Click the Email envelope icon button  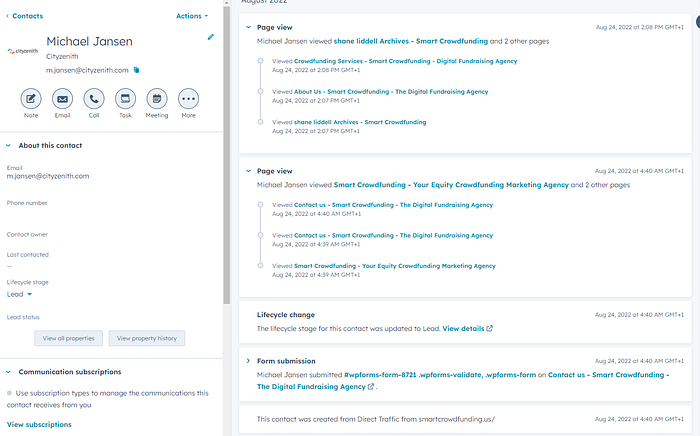click(62, 99)
